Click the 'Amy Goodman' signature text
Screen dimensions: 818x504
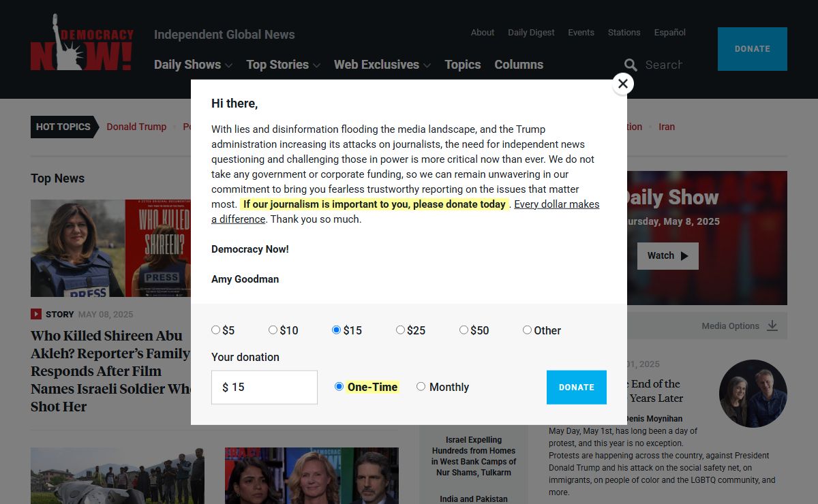[x=245, y=279]
